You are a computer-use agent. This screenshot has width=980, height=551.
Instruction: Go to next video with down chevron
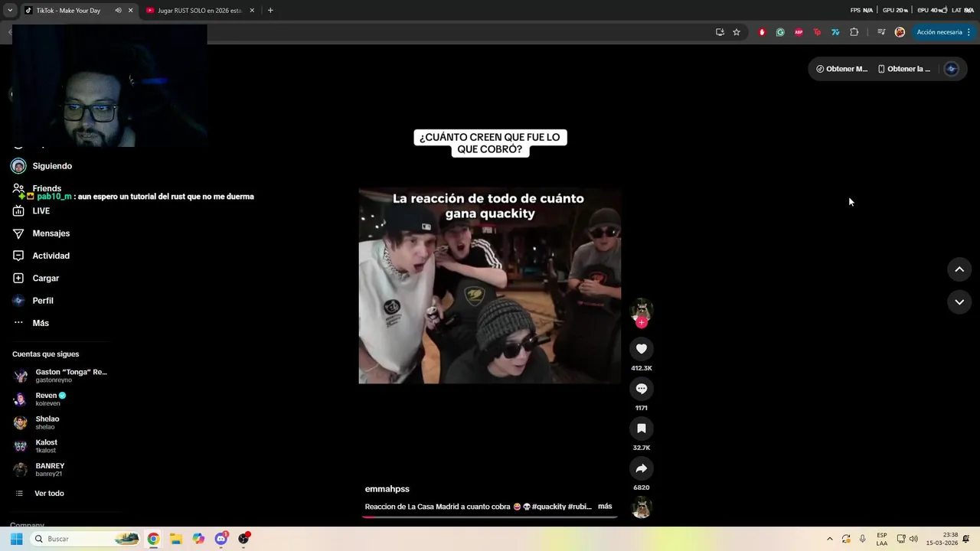[959, 302]
